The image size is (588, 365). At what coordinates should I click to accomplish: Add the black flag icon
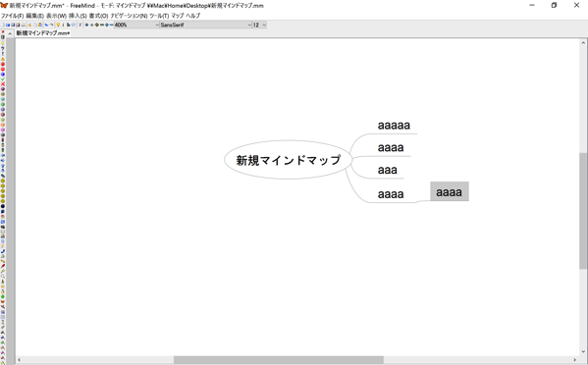[x=3, y=333]
